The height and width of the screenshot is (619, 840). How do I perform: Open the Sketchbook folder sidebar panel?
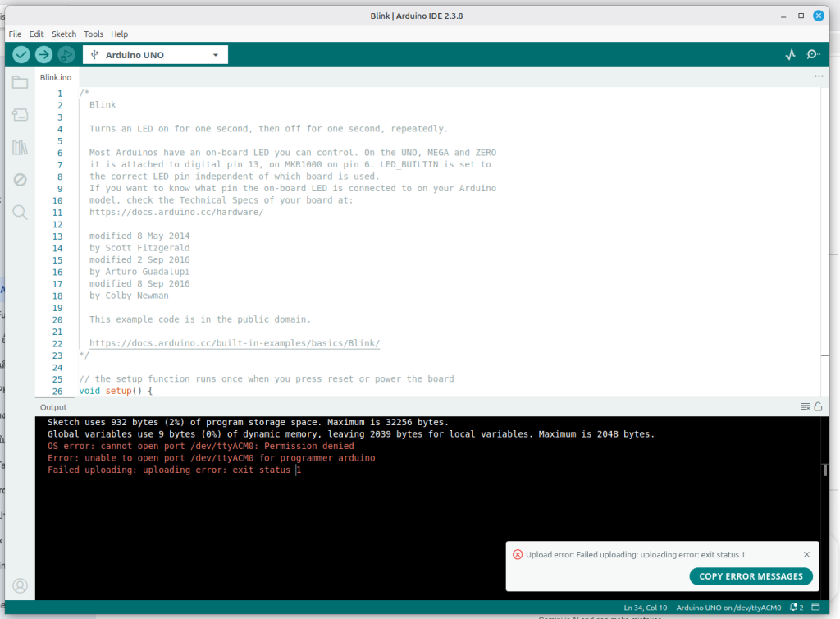click(x=20, y=83)
